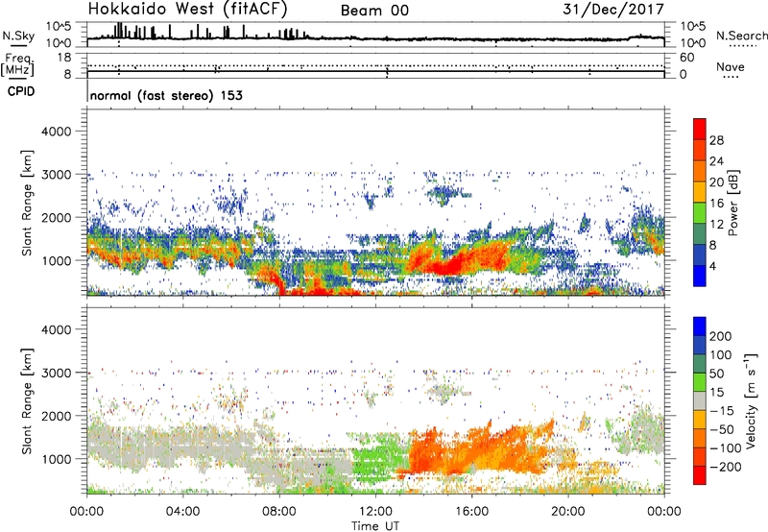
Task: Click the velocity panel 'Slant Range [km]' label
Action: click(27, 401)
